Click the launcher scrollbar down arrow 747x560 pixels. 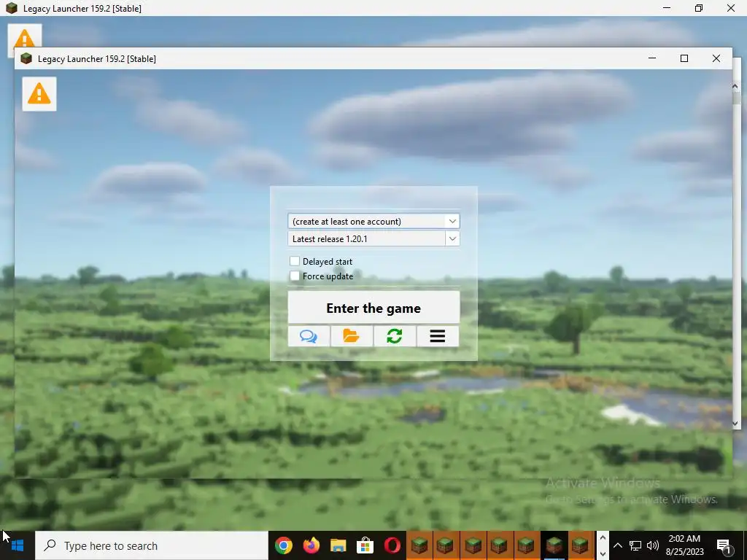point(735,423)
